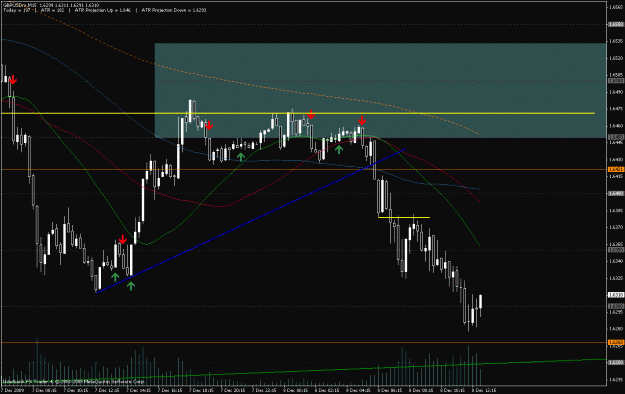
Task: Click the 1.6475 price axis label
Action: tap(615, 108)
